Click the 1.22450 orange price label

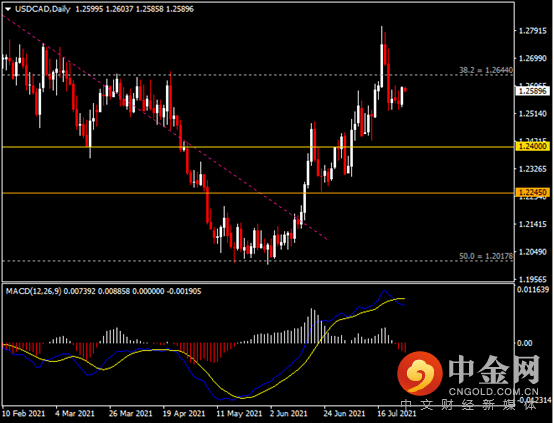[x=533, y=192]
